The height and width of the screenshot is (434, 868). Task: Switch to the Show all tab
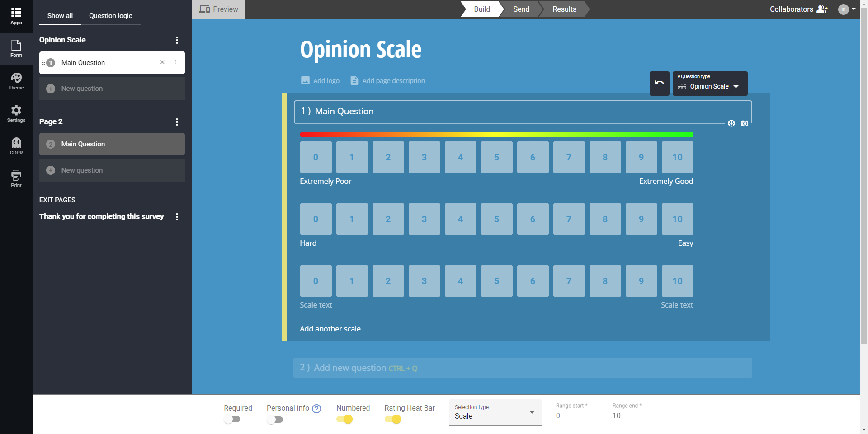60,16
